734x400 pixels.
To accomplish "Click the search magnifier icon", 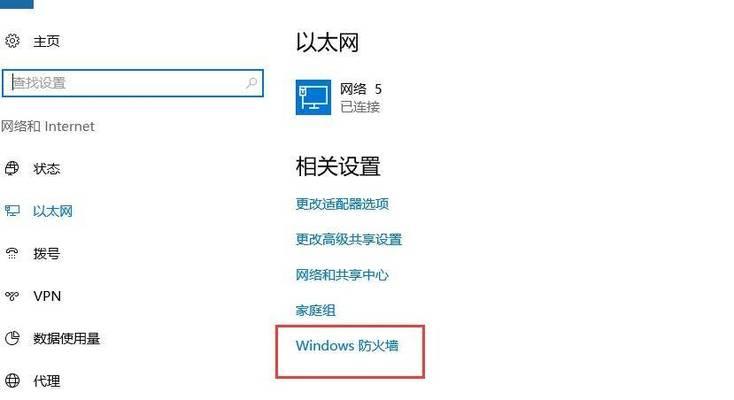I will (251, 83).
